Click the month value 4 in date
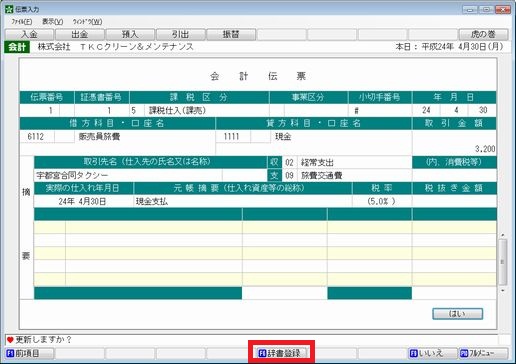The image size is (516, 364). pyautogui.click(x=456, y=110)
